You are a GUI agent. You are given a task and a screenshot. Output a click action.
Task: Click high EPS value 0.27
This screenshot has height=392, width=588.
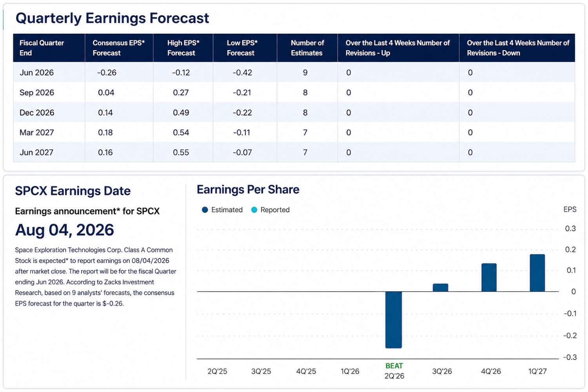tap(181, 93)
